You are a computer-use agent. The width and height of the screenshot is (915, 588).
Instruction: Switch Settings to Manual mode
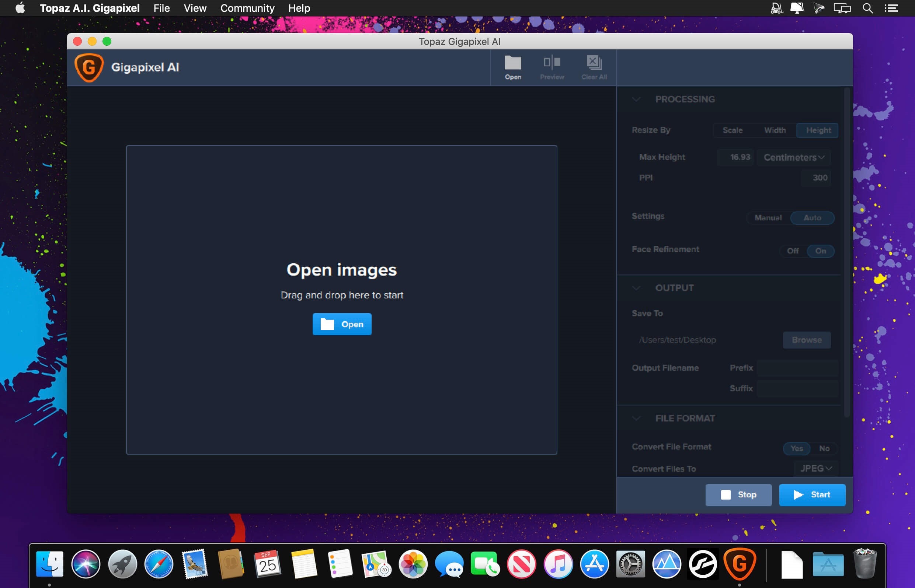coord(768,218)
